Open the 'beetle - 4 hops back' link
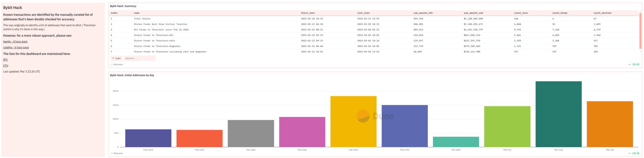 [x=15, y=42]
